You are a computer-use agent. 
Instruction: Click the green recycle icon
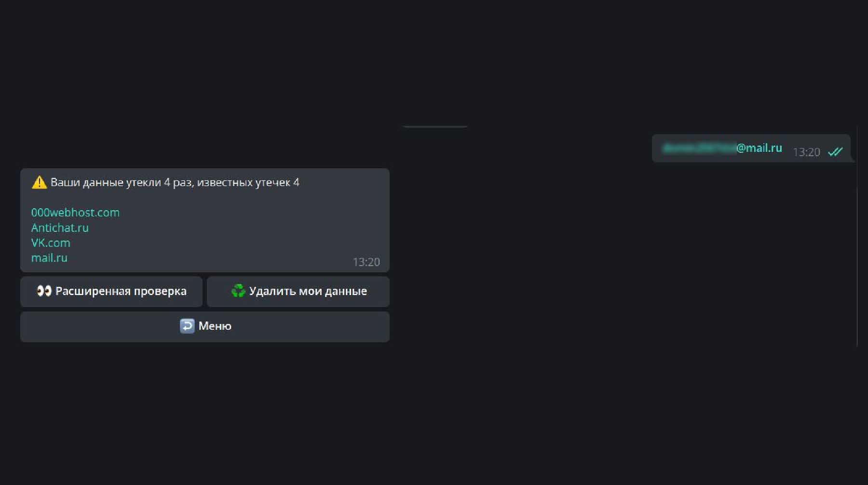coord(238,291)
